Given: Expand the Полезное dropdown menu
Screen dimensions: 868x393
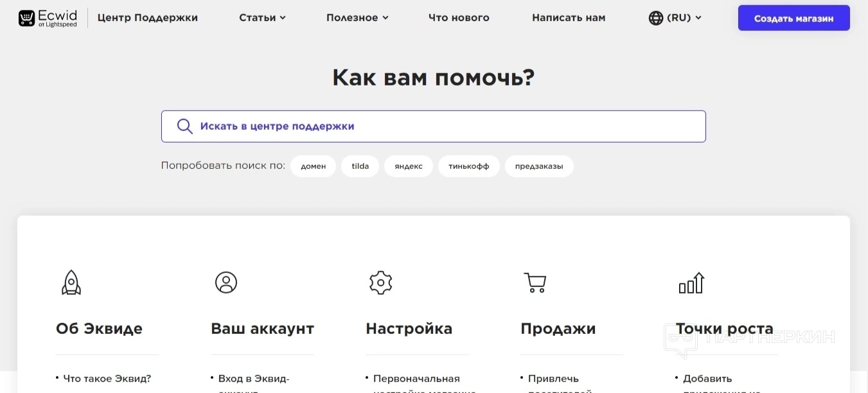Looking at the screenshot, I should pyautogui.click(x=357, y=18).
